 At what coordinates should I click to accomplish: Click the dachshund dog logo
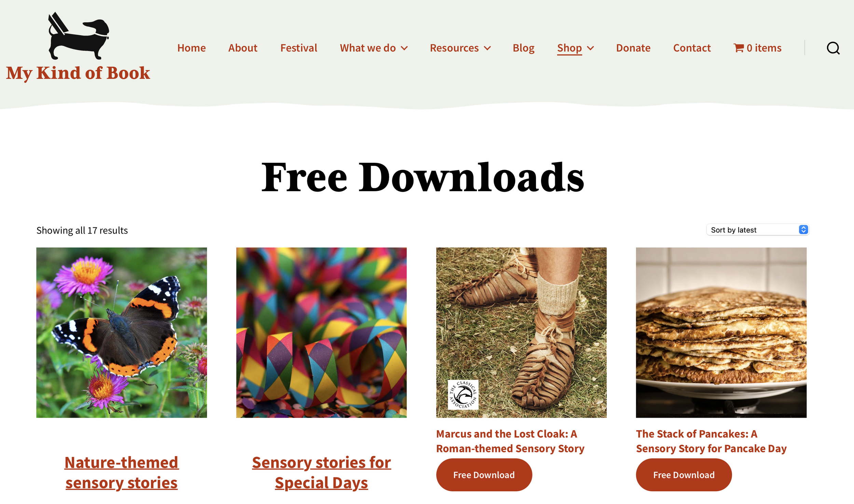tap(78, 36)
